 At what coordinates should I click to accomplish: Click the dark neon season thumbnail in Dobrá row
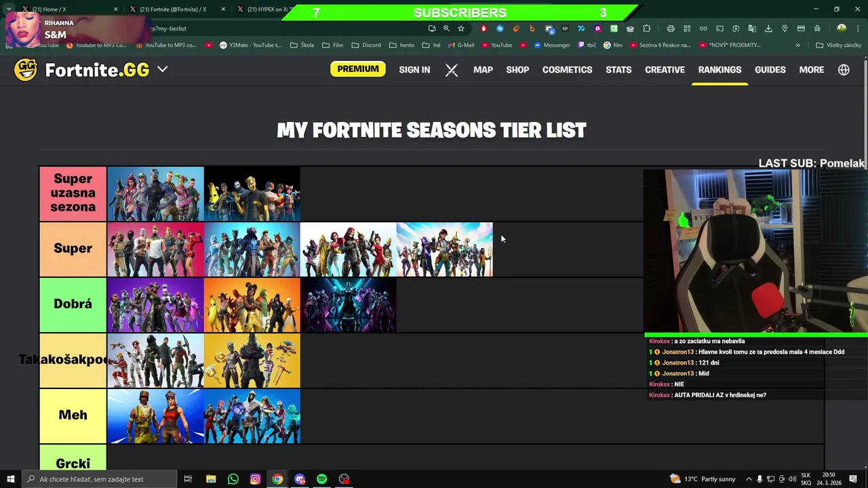(348, 305)
